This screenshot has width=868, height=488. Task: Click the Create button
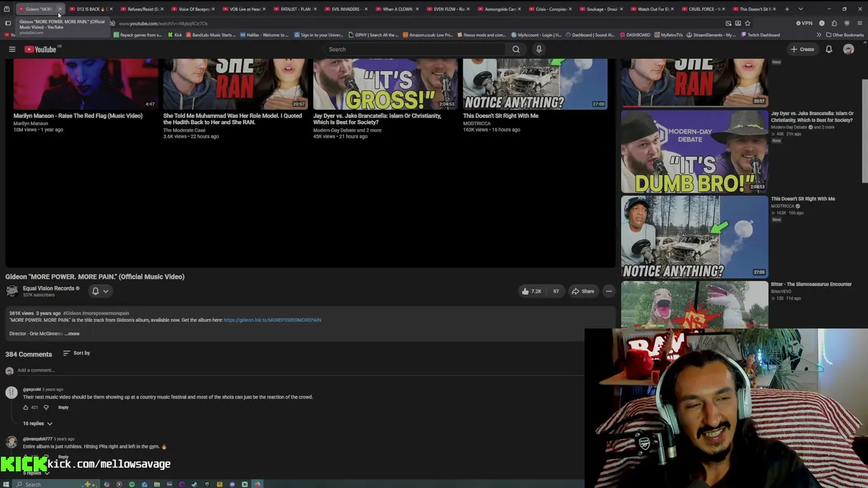pyautogui.click(x=802, y=49)
